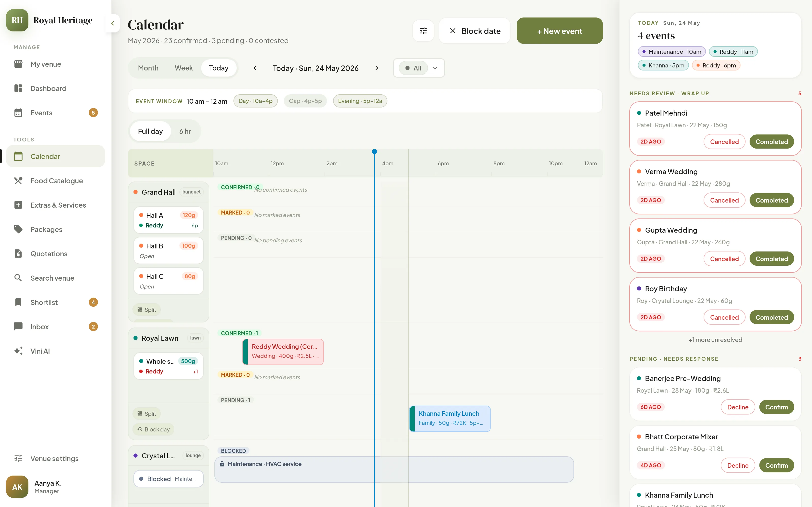The width and height of the screenshot is (812, 507).
Task: Switch to Month view tab
Action: click(x=148, y=68)
